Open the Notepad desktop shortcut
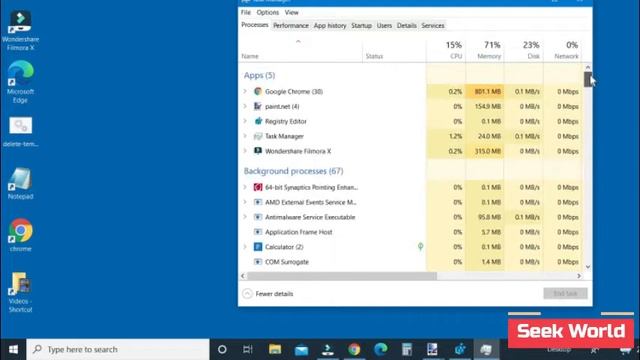This screenshot has height=360, width=640. click(20, 184)
